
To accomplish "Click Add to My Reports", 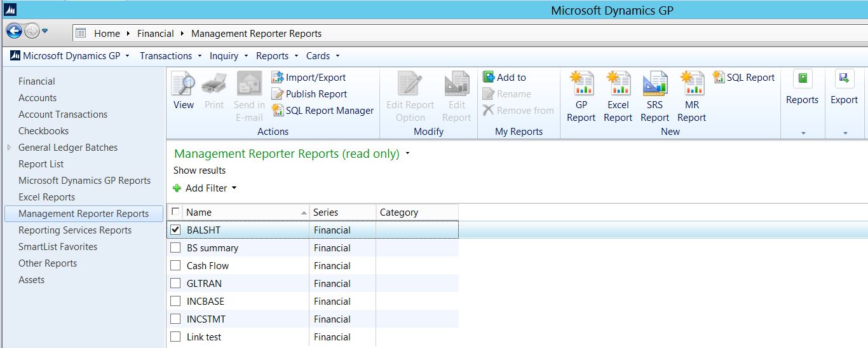I will pyautogui.click(x=505, y=77).
